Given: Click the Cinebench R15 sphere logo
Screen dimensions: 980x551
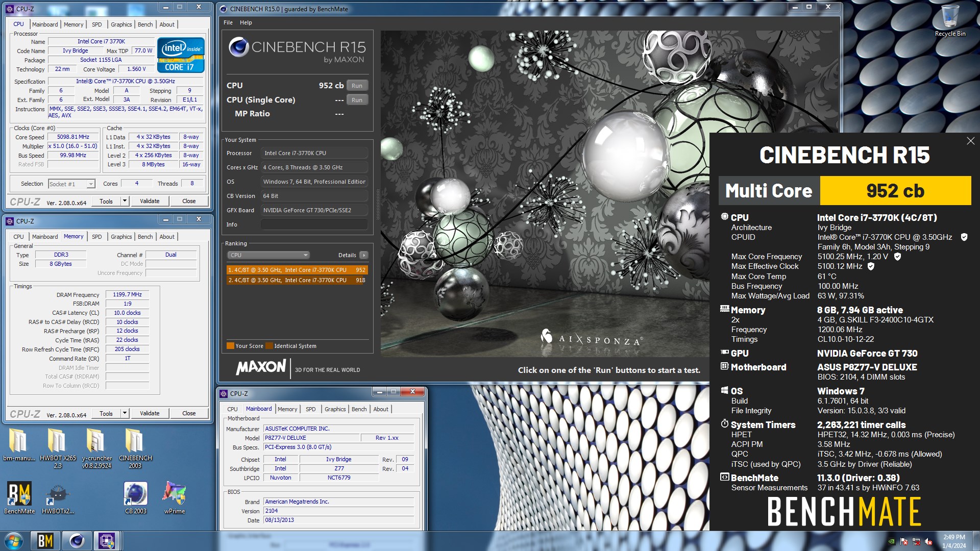Looking at the screenshot, I should tap(238, 47).
